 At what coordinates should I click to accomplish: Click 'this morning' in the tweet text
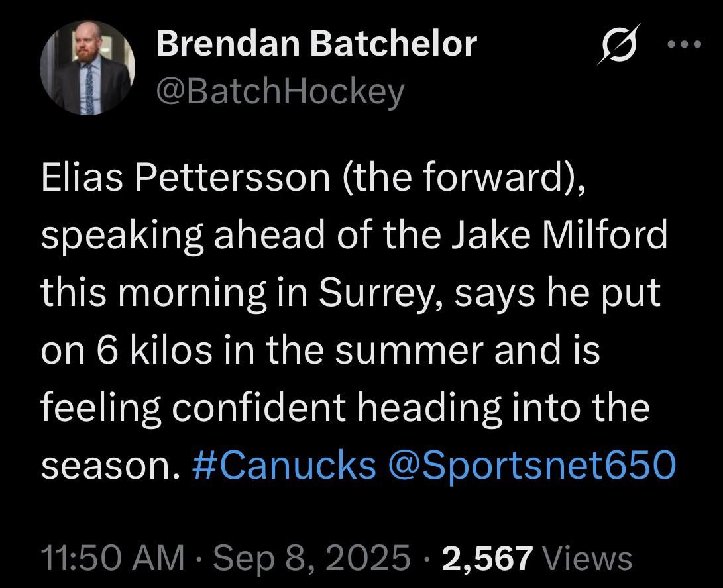pyautogui.click(x=154, y=295)
